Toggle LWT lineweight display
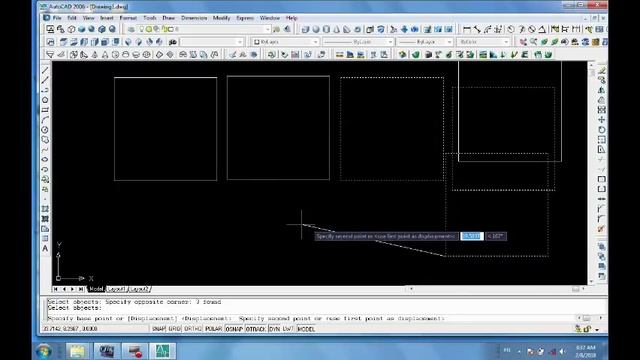 [x=288, y=329]
